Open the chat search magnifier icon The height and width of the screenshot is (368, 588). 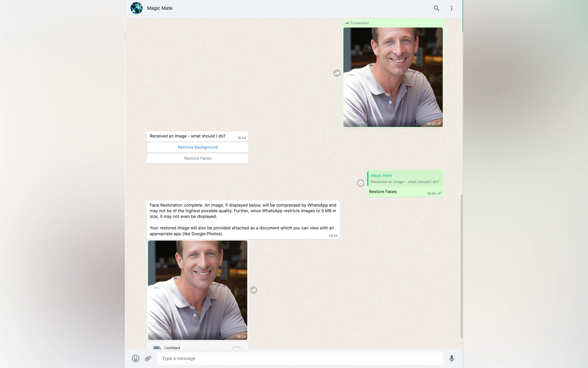point(436,8)
